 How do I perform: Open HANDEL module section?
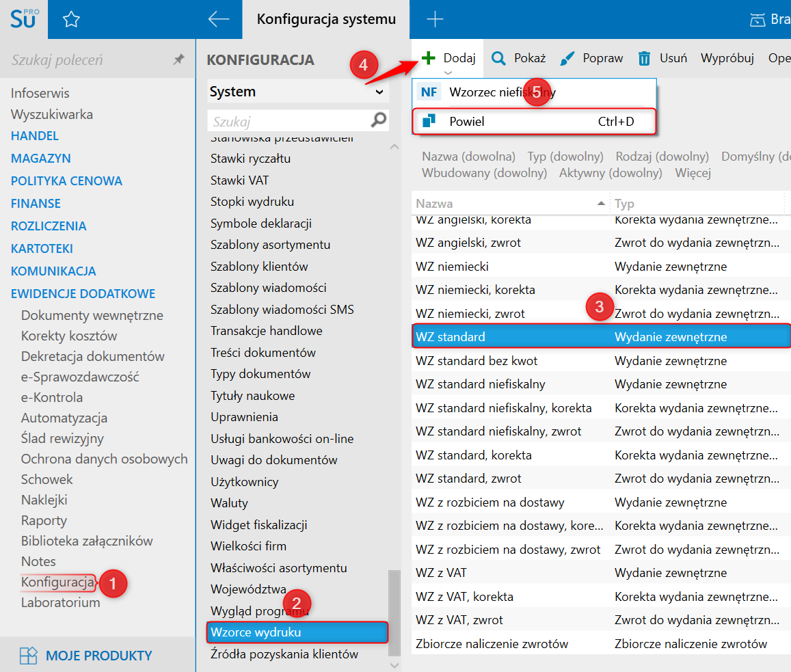coord(35,136)
